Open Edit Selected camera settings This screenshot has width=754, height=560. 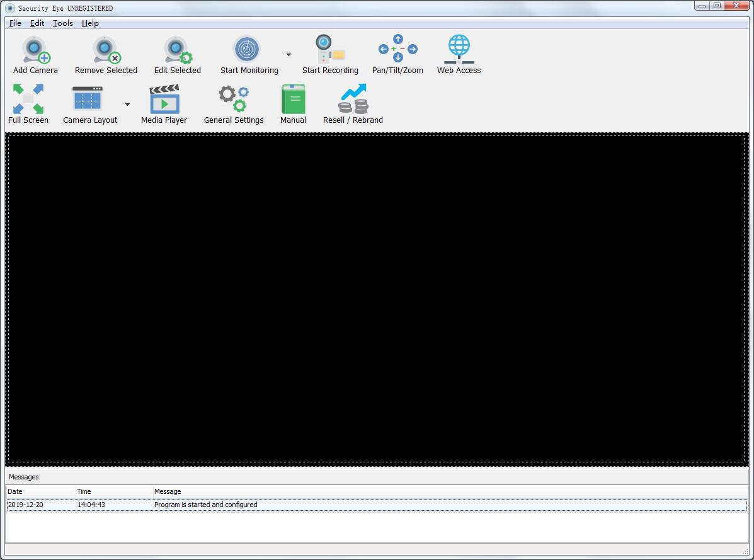pyautogui.click(x=178, y=50)
